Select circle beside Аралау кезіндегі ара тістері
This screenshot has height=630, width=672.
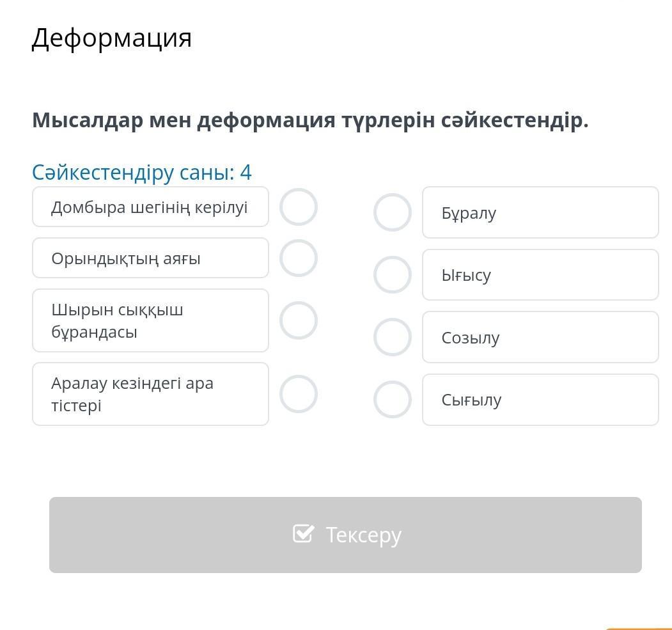point(299,394)
